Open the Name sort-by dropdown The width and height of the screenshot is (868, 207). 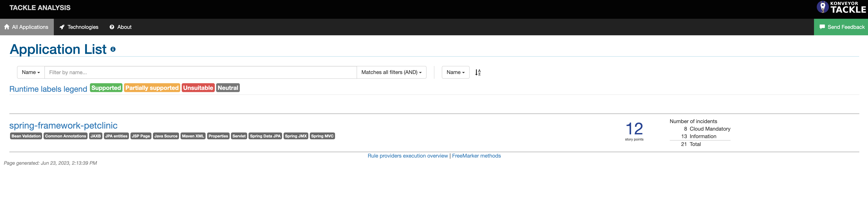(x=455, y=72)
